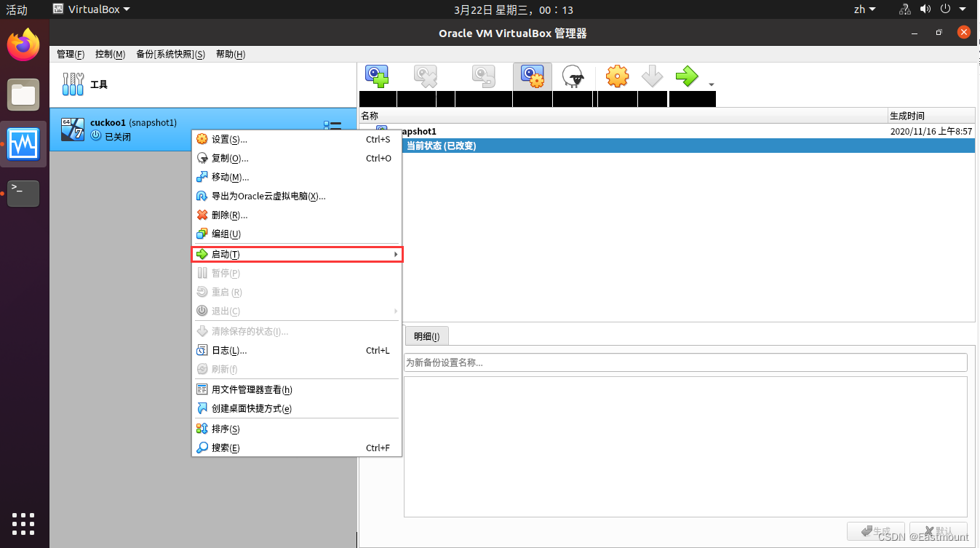The width and height of the screenshot is (980, 548).
Task: Choose 用文件管理器查看(h) menu entry
Action: [x=297, y=389]
